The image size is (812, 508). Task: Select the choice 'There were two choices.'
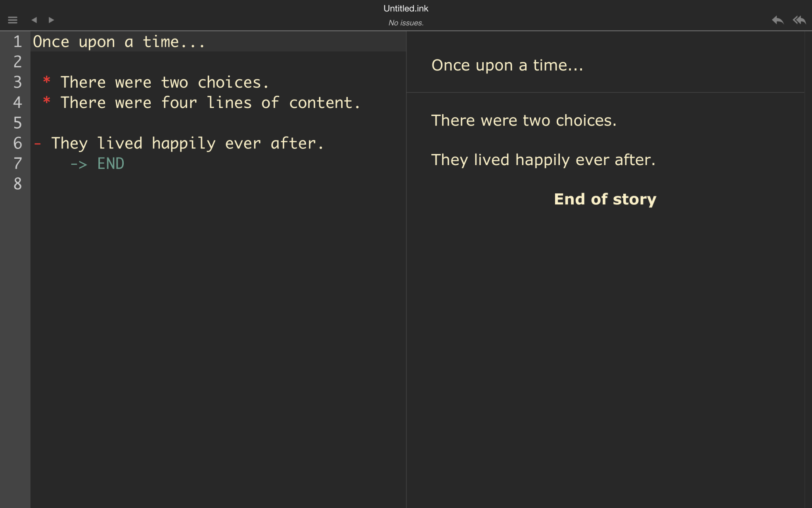524,120
